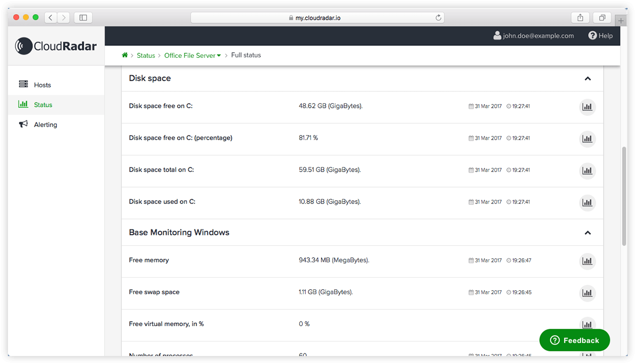
Task: Click the Base Monitoring Windows heading
Action: coord(179,232)
